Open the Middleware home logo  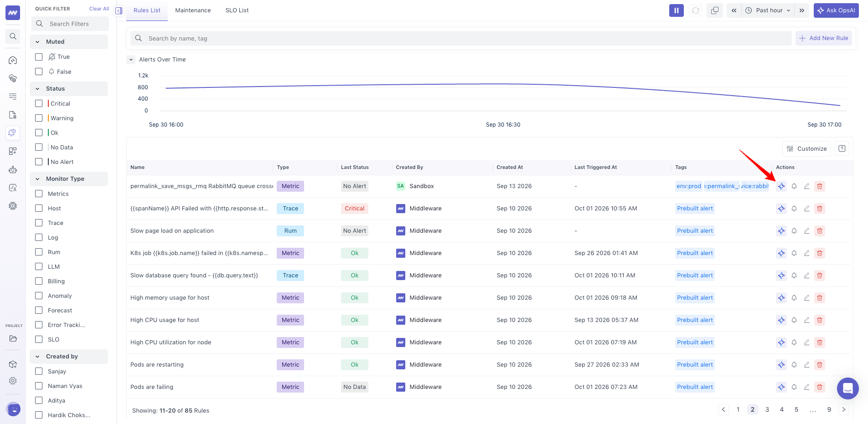coord(13,13)
